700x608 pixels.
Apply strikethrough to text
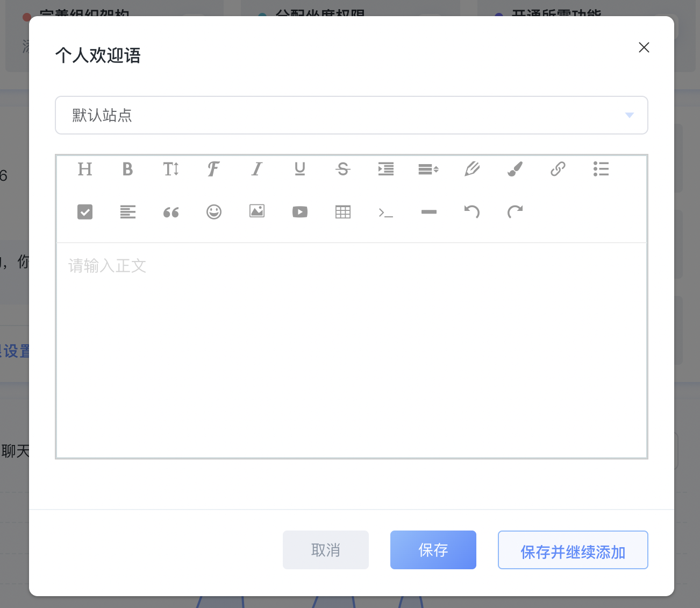(343, 169)
